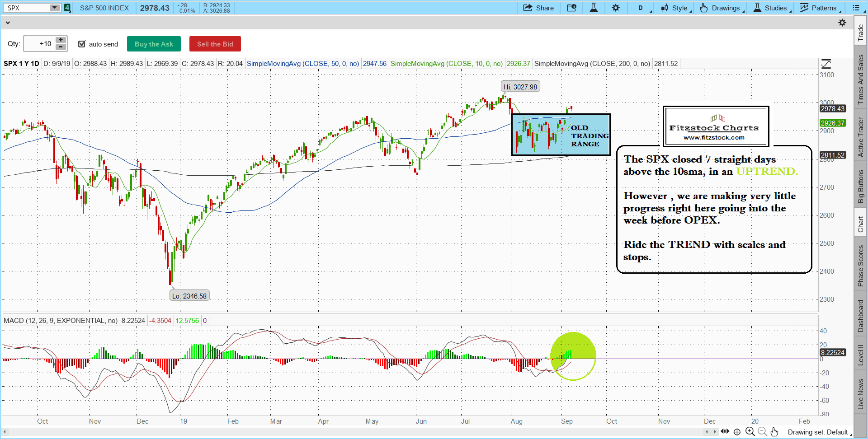The height and width of the screenshot is (439, 868).
Task: Open chart settings gear in top toolbar
Action: pos(616,8)
